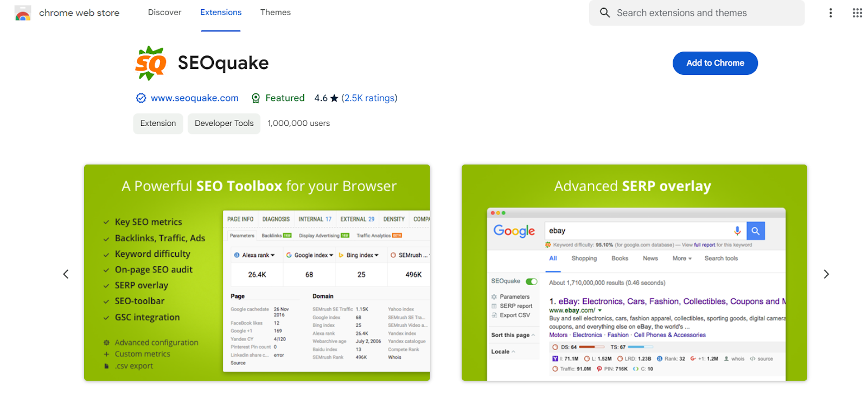
Task: Click the Shopping tab in SERP screenshot
Action: (x=584, y=259)
